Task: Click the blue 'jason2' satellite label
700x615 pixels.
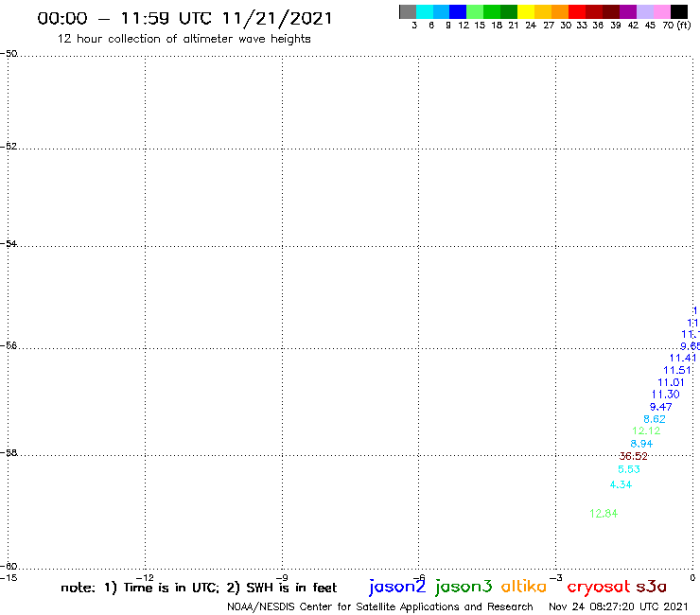Action: (397, 587)
